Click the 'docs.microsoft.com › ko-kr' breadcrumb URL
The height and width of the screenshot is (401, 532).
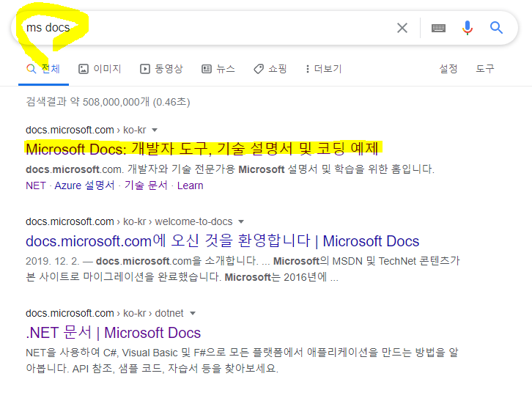86,130
